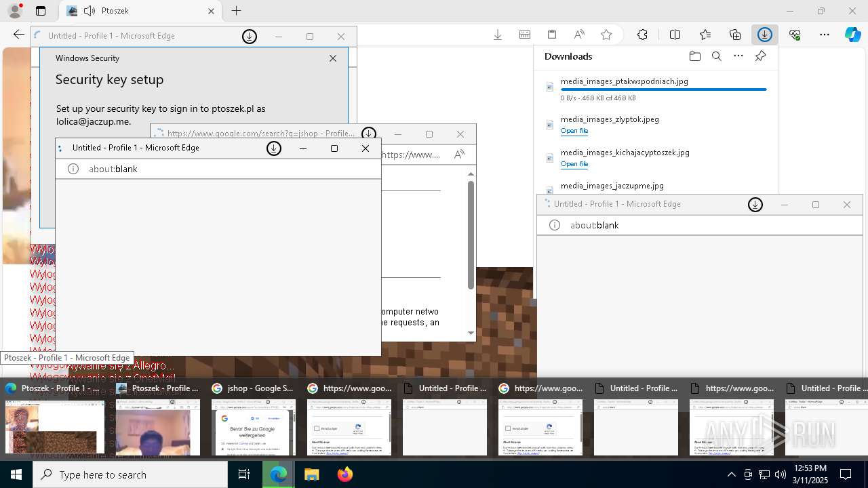Open the Collections icon

[x=735, y=35]
